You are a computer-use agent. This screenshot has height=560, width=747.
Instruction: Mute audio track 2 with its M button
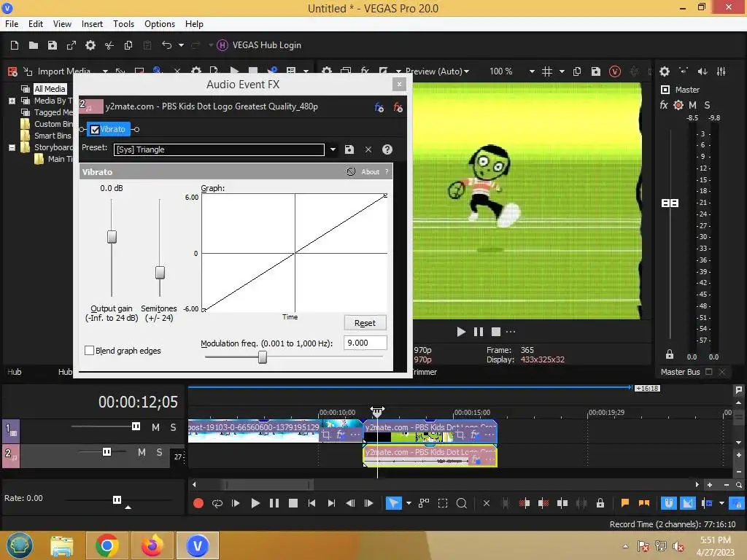(142, 452)
